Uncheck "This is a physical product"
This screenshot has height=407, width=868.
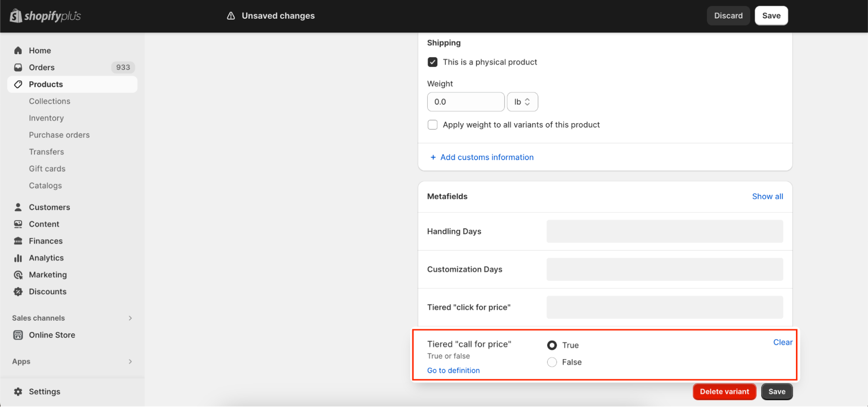(x=432, y=62)
